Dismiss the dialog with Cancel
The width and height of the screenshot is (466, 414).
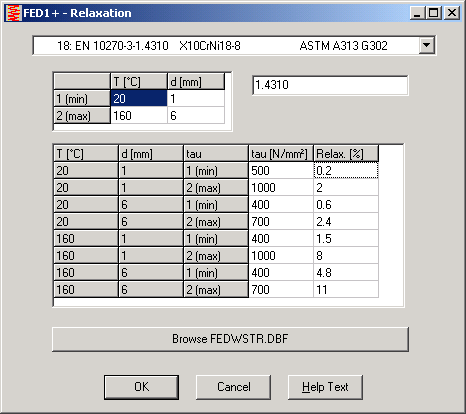233,387
